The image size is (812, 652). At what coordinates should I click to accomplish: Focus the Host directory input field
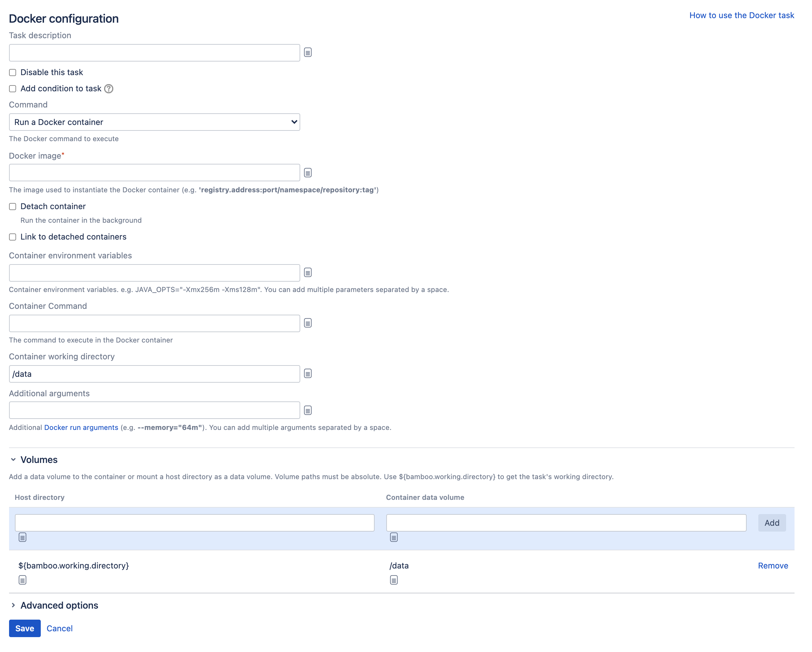pos(195,523)
